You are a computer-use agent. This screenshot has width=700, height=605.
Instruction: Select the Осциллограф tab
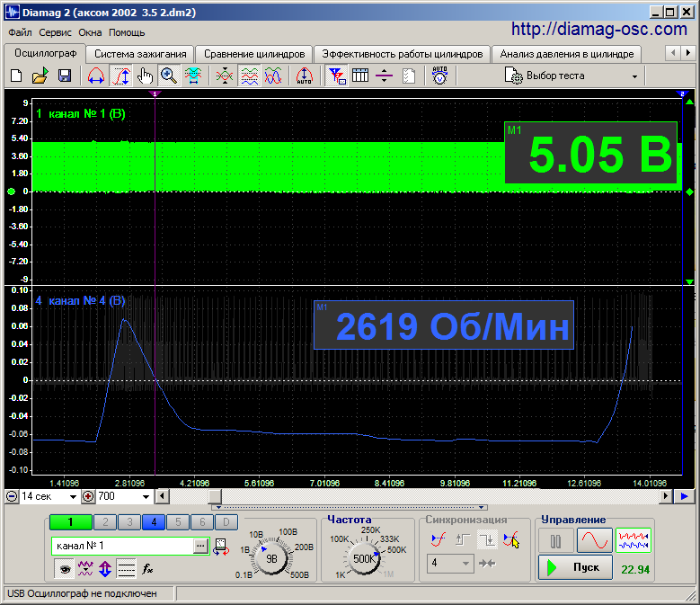[x=45, y=53]
